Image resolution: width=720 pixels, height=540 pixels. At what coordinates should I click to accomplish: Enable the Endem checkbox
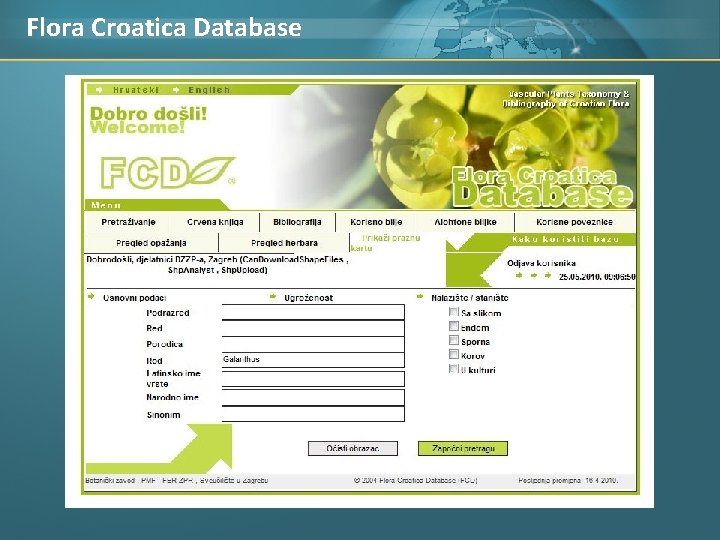point(454,326)
